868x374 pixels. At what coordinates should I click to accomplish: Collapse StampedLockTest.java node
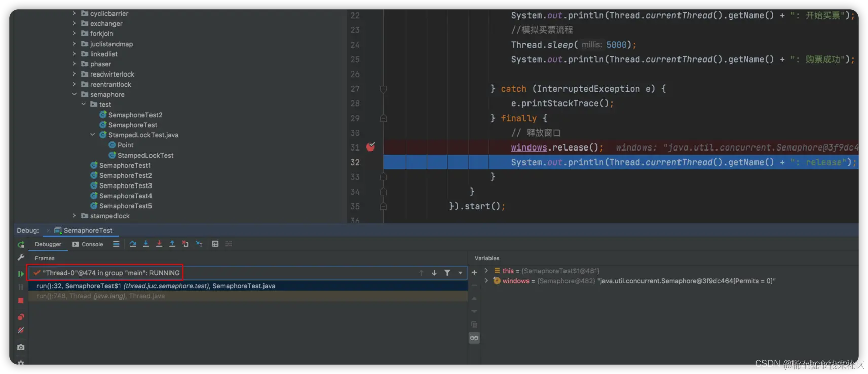pyautogui.click(x=92, y=135)
